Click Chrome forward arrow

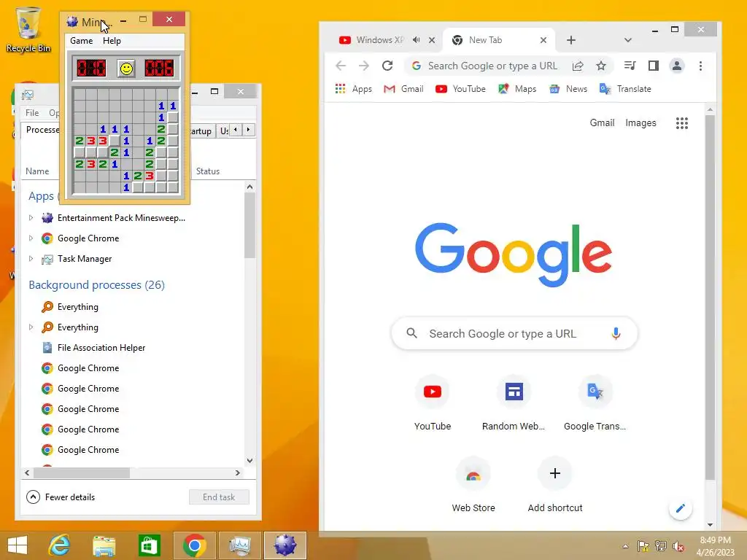[x=364, y=66]
